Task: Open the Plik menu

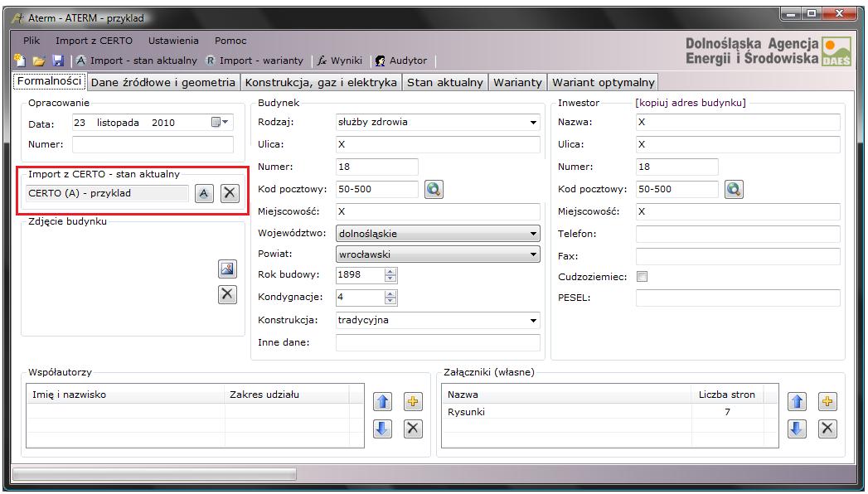Action: pyautogui.click(x=32, y=41)
